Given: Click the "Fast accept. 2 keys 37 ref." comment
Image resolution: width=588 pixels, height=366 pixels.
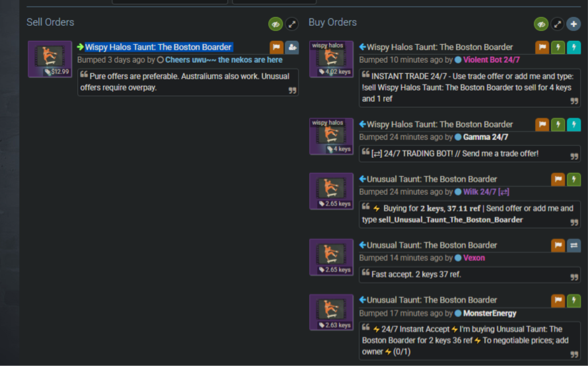Looking at the screenshot, I should 470,275.
